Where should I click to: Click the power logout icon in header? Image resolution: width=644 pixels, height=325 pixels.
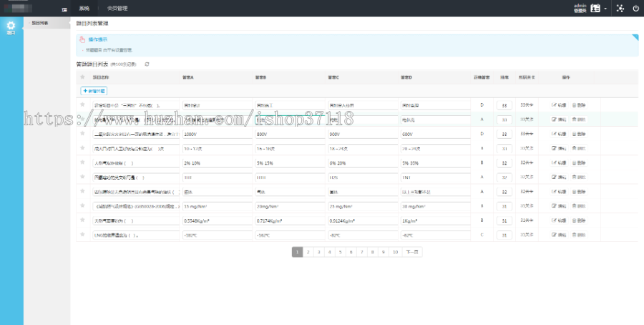[x=635, y=9]
